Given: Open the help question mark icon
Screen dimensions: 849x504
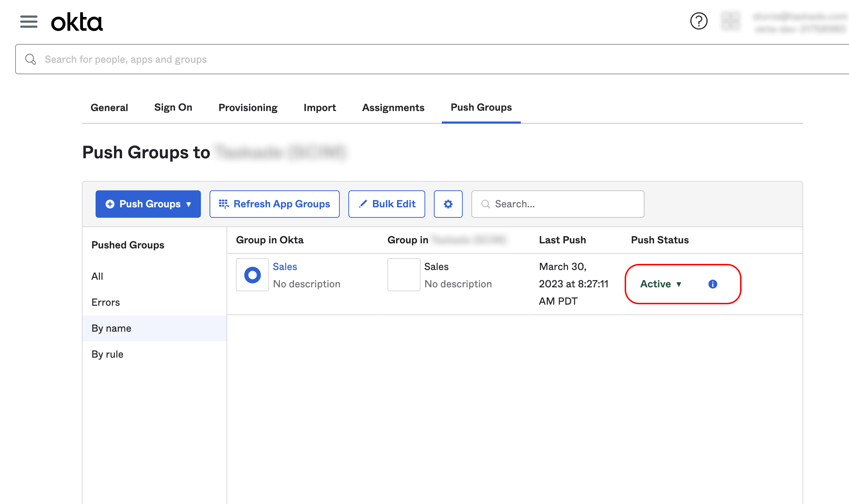Looking at the screenshot, I should click(x=699, y=21).
